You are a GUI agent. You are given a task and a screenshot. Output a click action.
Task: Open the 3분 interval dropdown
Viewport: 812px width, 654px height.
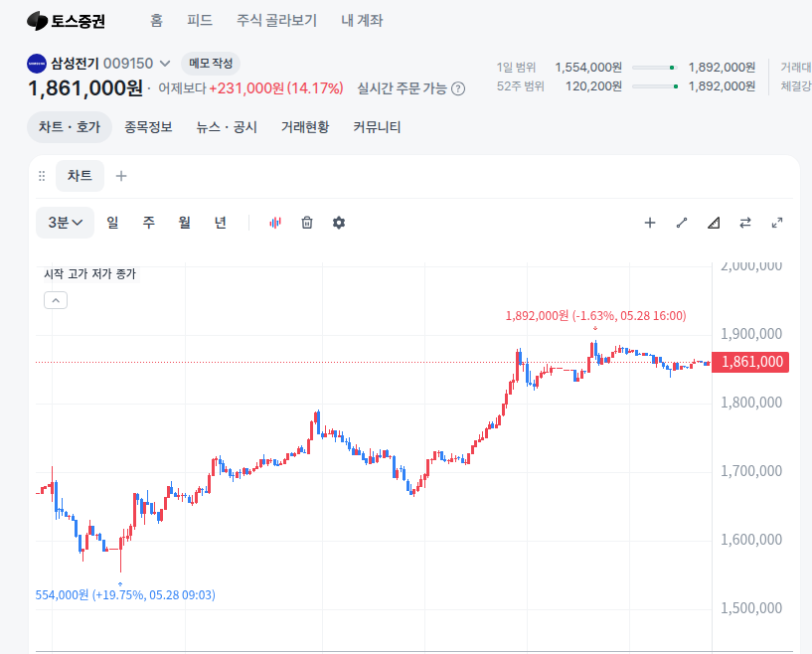pos(66,223)
